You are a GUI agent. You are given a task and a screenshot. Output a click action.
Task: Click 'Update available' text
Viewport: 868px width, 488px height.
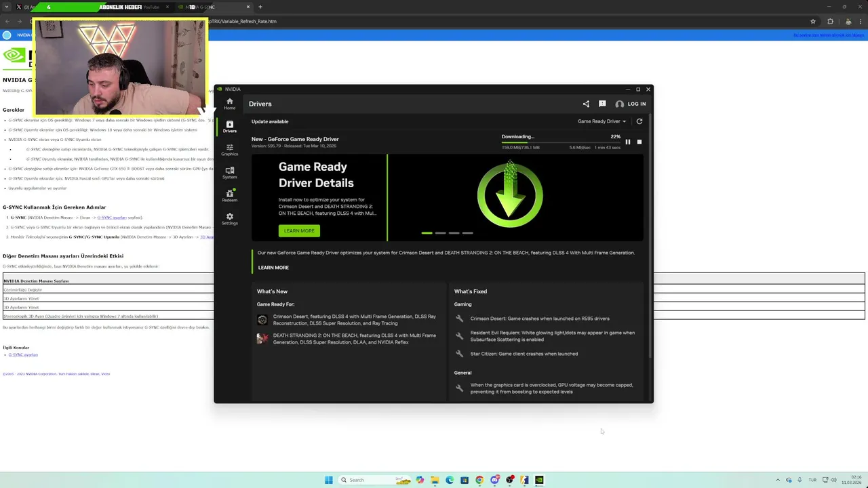[270, 121]
